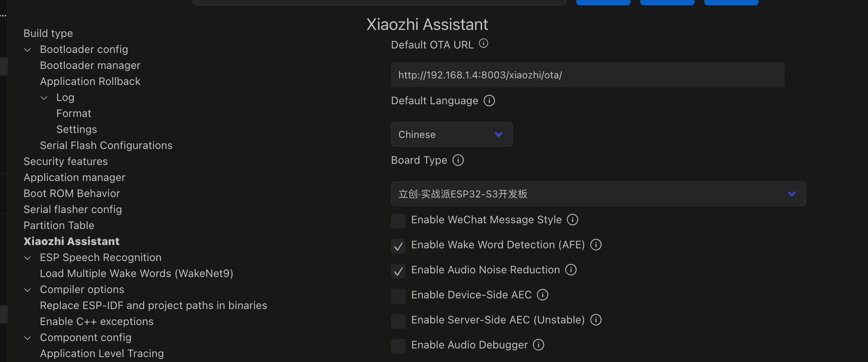
Task: Collapse the Log subsection chevron
Action: (44, 98)
